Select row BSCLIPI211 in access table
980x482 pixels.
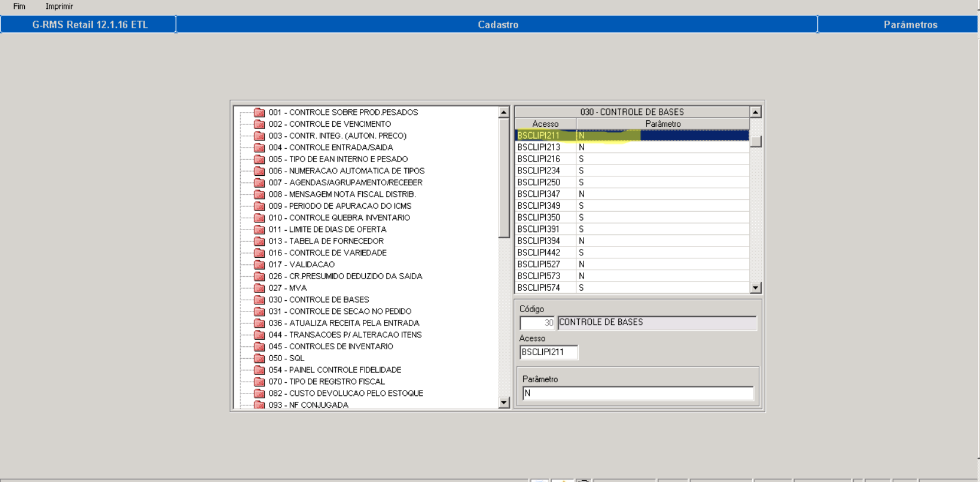[x=632, y=136]
